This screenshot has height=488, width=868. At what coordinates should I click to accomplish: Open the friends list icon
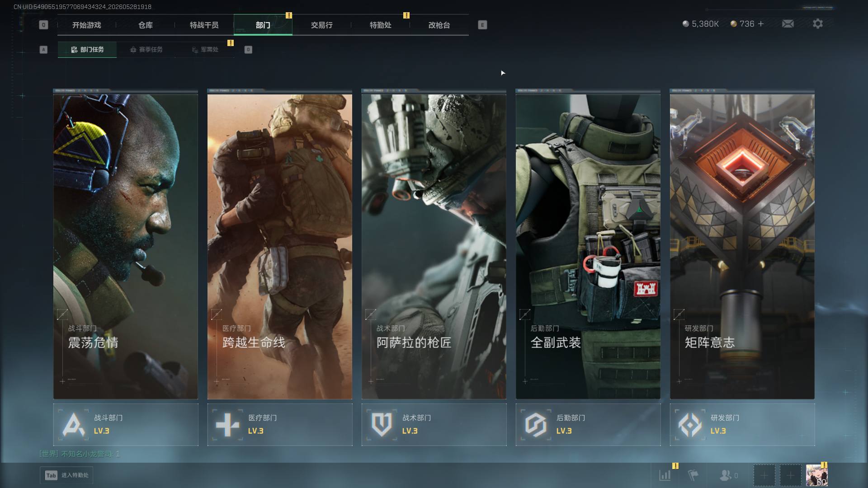click(726, 475)
